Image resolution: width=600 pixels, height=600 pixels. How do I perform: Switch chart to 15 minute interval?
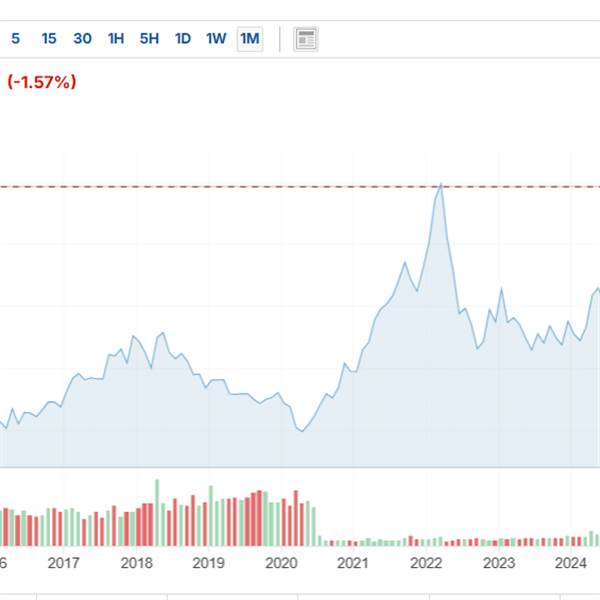[49, 39]
